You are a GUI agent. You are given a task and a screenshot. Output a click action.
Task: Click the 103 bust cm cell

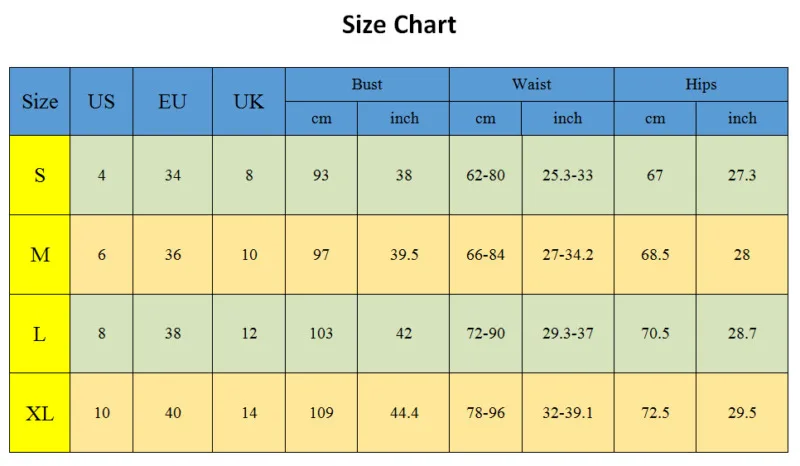click(321, 334)
